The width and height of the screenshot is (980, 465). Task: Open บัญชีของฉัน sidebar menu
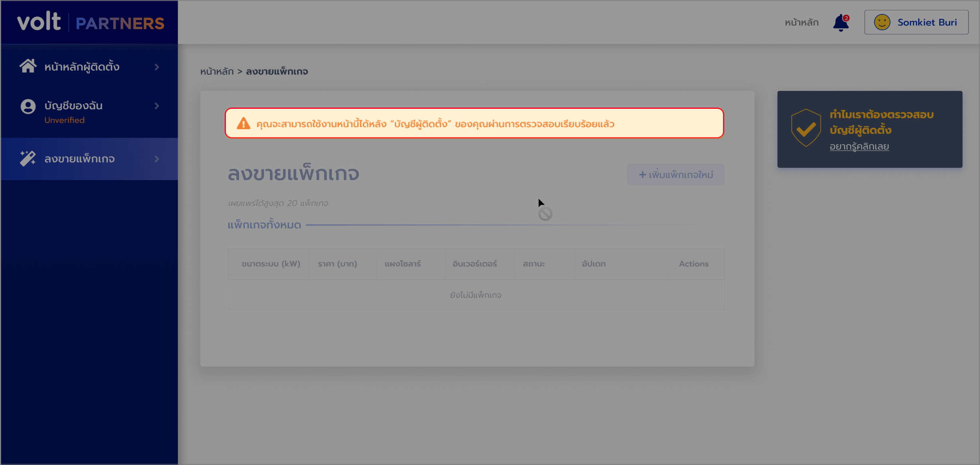click(x=89, y=112)
